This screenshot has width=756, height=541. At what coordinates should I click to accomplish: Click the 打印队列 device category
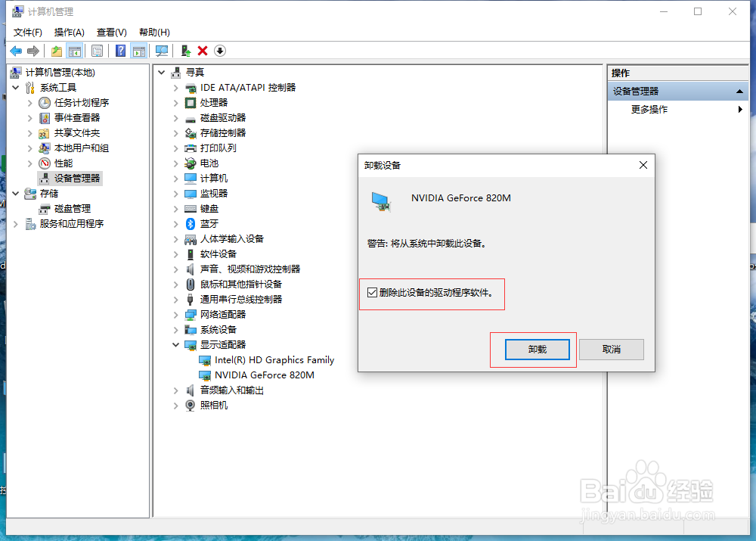click(218, 148)
